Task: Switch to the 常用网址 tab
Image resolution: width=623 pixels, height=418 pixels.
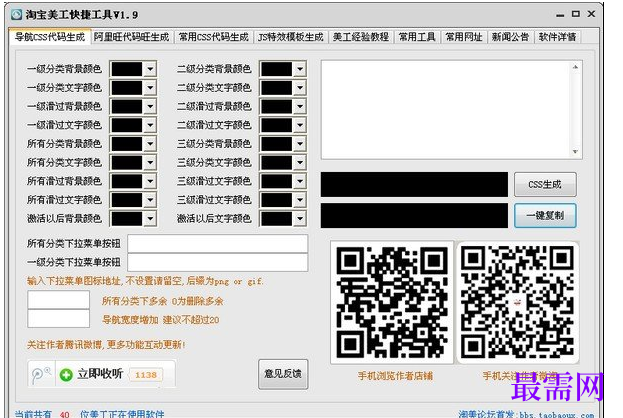Action: (x=463, y=37)
